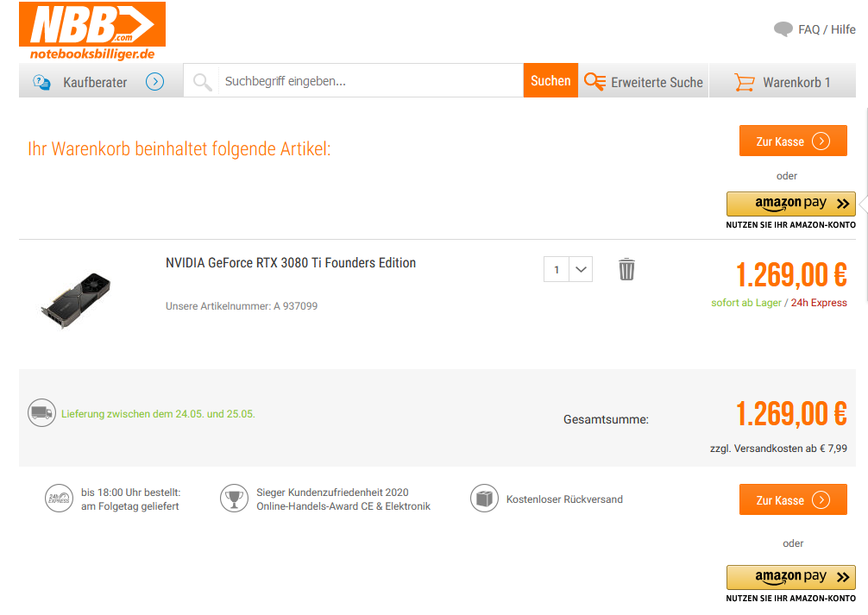This screenshot has height=615, width=868.
Task: Click the package return box icon
Action: pyautogui.click(x=484, y=499)
